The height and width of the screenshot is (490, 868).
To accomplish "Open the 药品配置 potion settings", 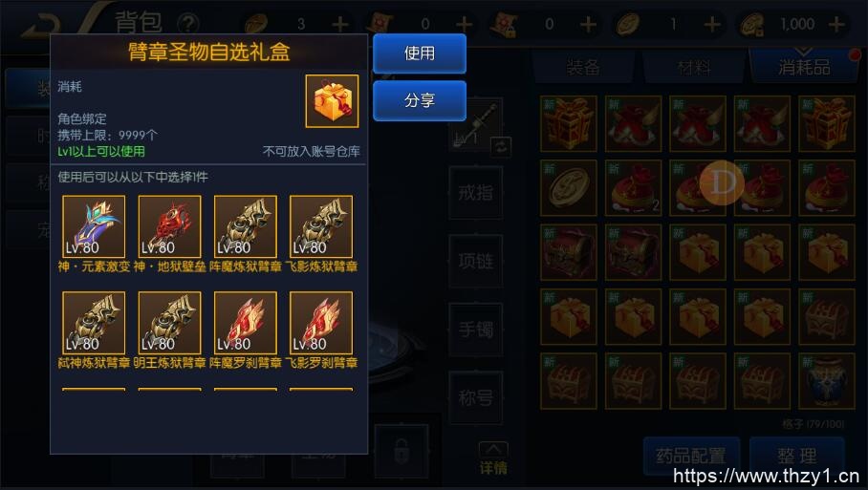I will click(x=691, y=456).
